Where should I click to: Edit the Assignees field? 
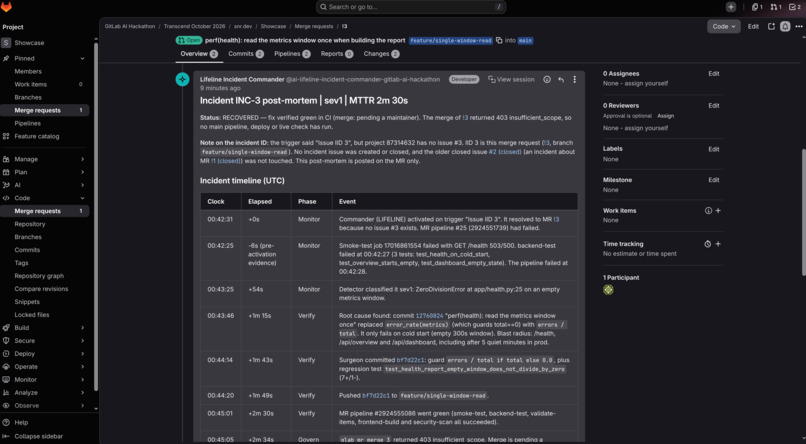coord(713,74)
